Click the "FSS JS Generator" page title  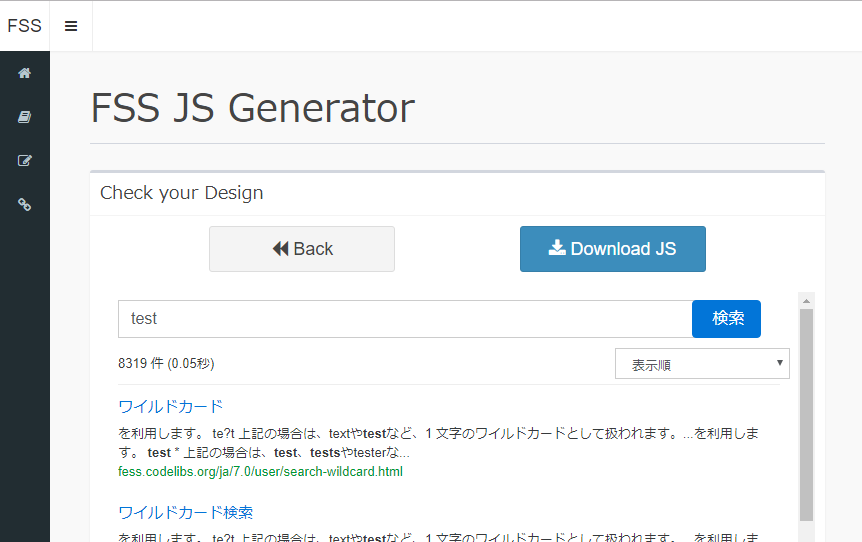tap(252, 108)
